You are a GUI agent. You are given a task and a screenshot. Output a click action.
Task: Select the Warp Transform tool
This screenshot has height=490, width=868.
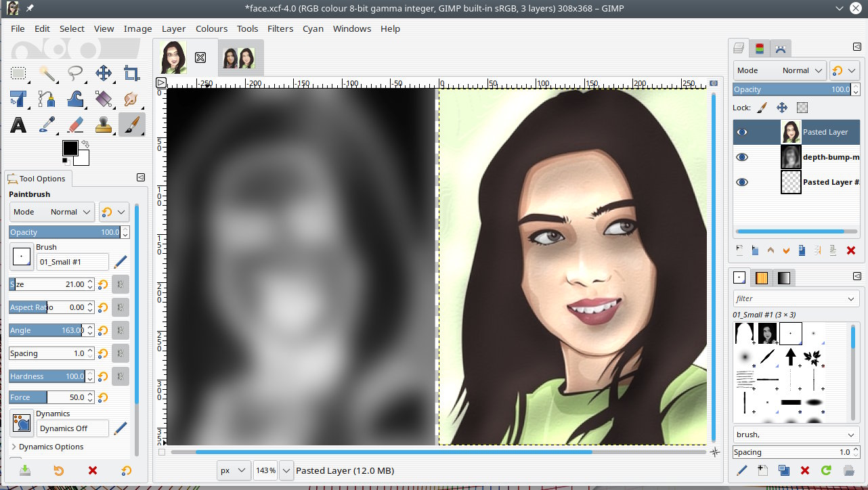pos(75,99)
